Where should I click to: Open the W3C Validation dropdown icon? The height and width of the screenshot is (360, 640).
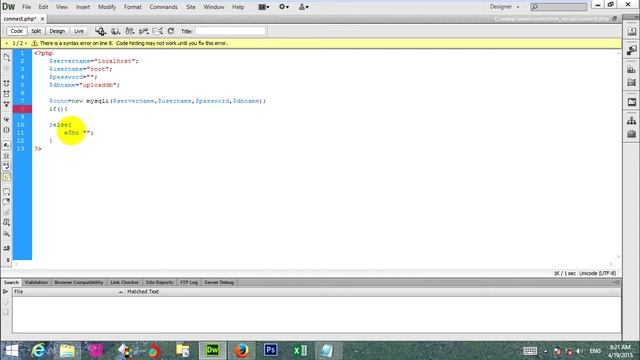point(143,31)
